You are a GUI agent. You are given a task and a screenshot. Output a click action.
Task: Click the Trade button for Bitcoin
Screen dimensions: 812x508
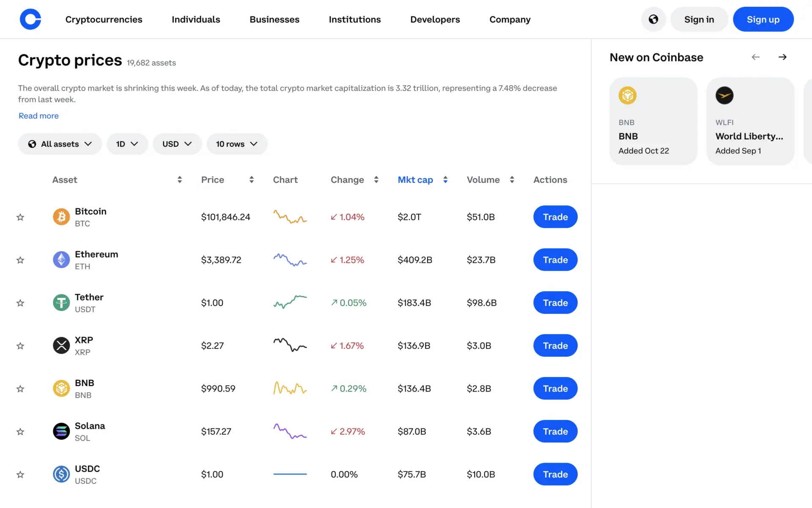[555, 217]
